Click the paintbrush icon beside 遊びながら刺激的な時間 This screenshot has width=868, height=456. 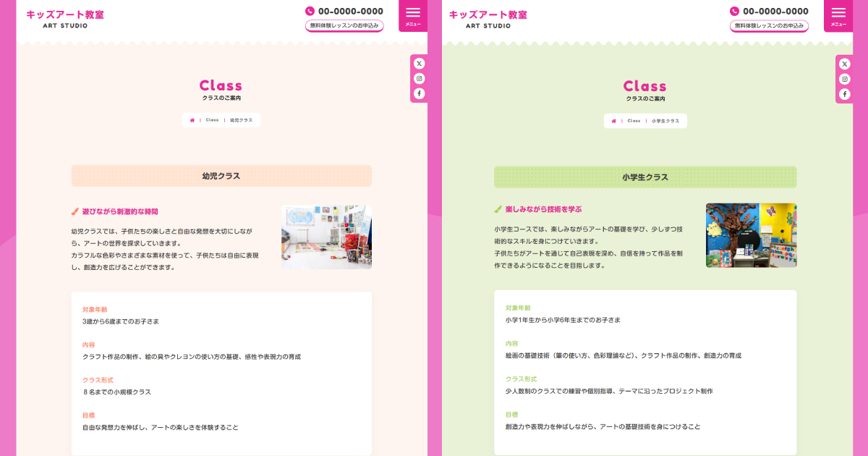click(x=75, y=211)
